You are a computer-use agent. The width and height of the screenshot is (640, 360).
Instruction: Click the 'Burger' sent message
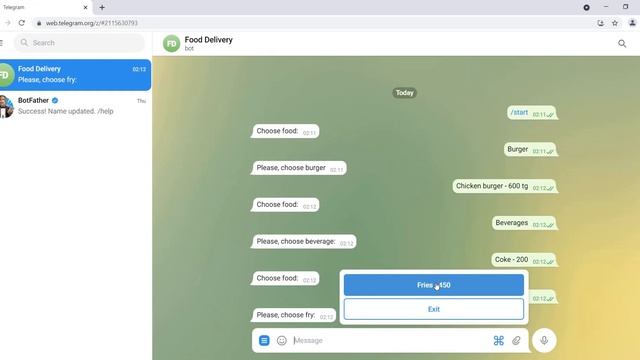(530, 149)
